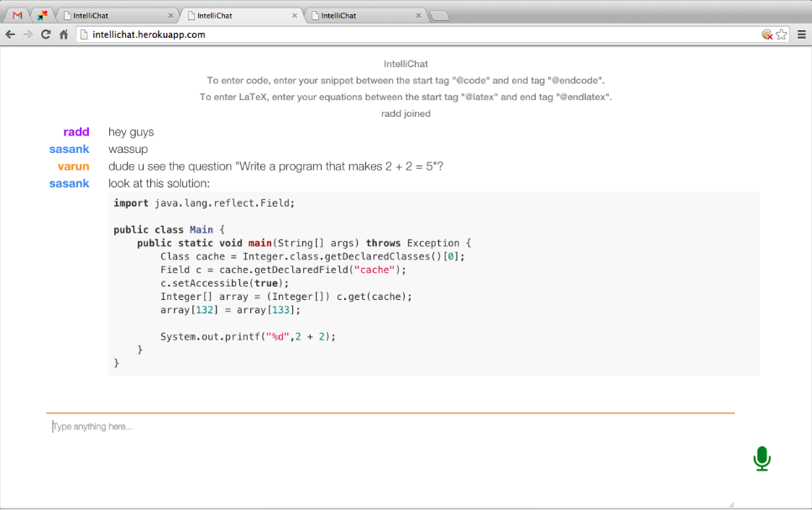
Task: Click the 'public class Main {' code line
Action: (x=170, y=229)
